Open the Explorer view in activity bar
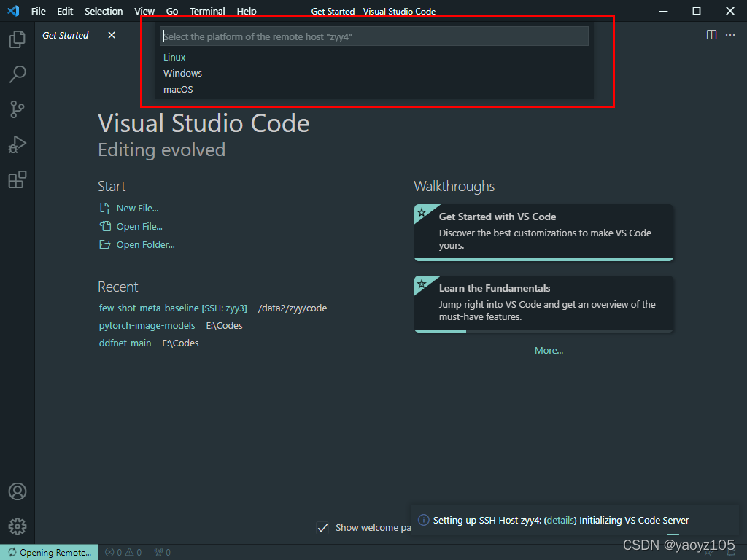 tap(18, 39)
